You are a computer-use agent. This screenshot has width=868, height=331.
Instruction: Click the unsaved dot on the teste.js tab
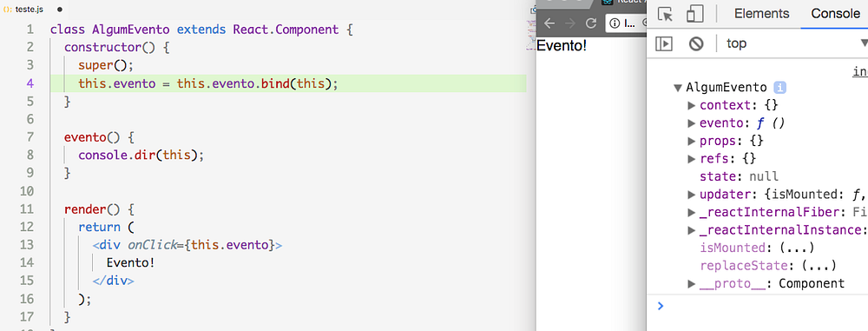point(59,10)
